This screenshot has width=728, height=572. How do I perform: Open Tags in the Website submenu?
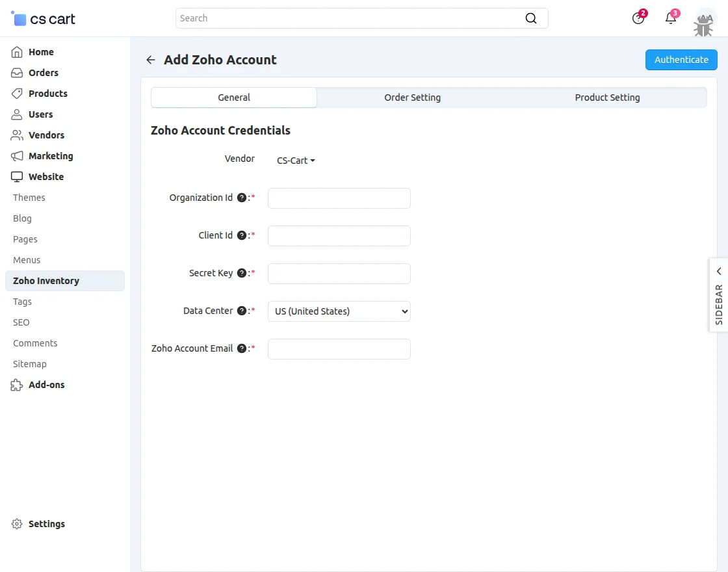coord(22,302)
